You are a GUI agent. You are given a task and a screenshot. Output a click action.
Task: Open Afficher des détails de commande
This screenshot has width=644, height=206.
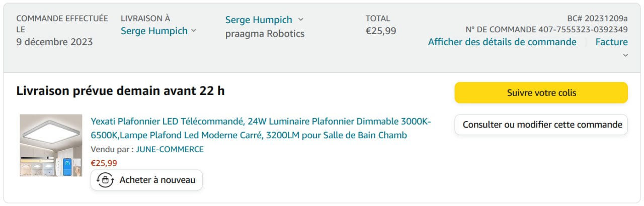pyautogui.click(x=502, y=42)
